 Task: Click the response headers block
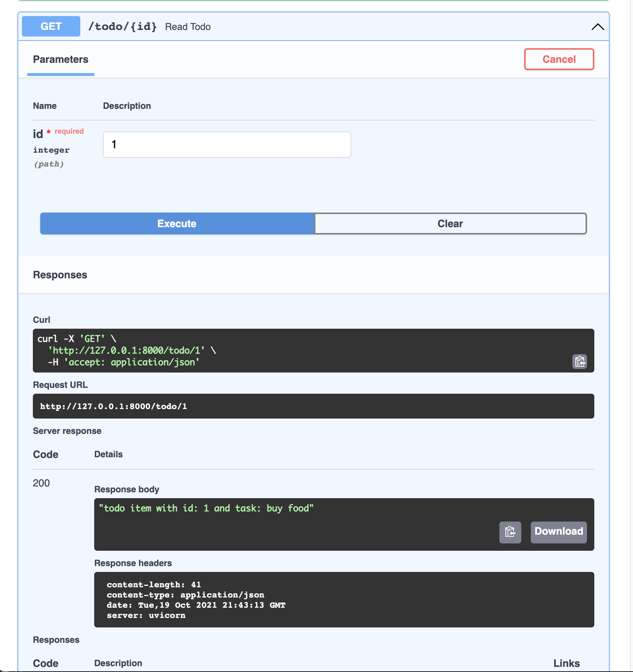[344, 600]
